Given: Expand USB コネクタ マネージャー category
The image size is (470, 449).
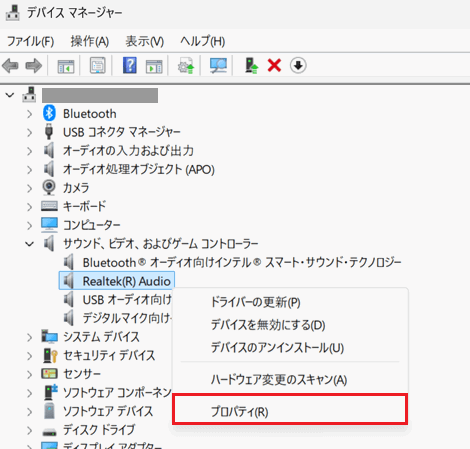Looking at the screenshot, I should pyautogui.click(x=30, y=133).
